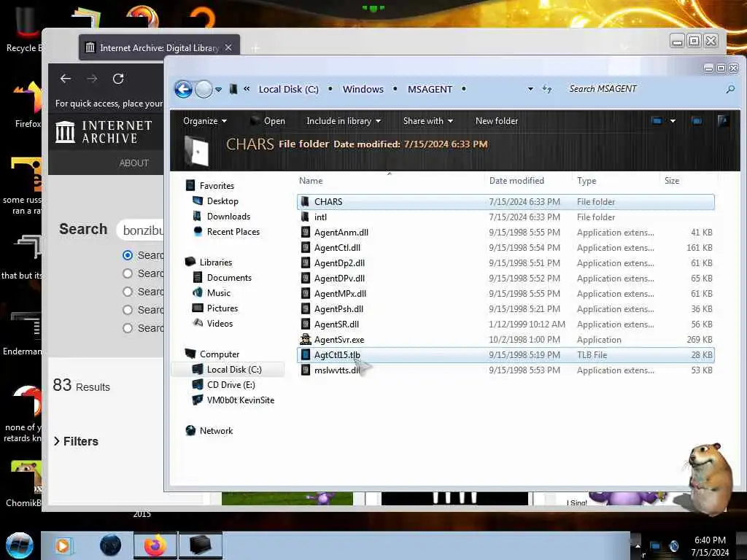The image size is (747, 560).
Task: Select the AgentMPx.dll file icon
Action: (306, 293)
